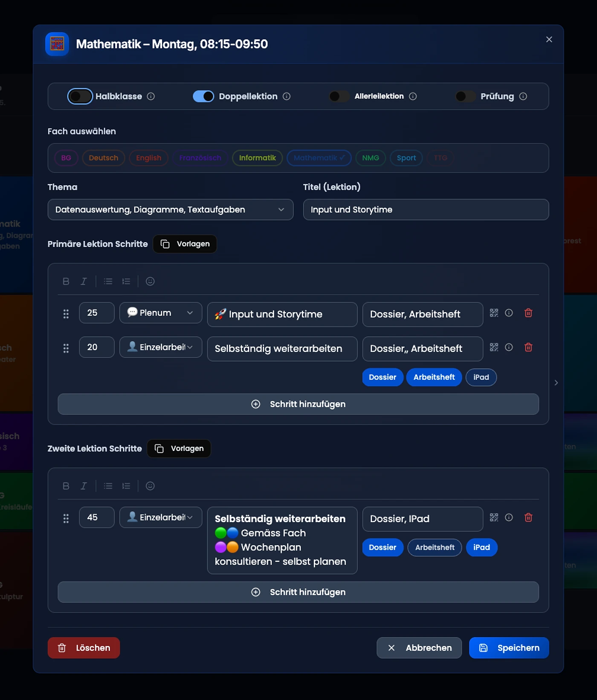Insert numbered list in primary lesson editor

(126, 281)
